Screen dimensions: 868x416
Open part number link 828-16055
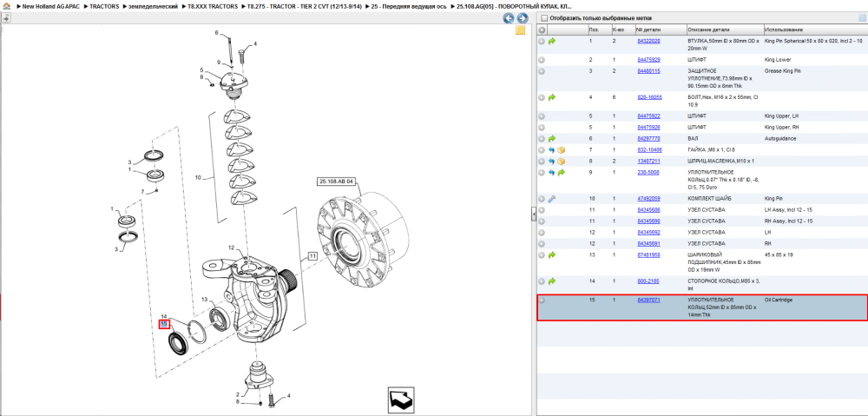point(650,97)
